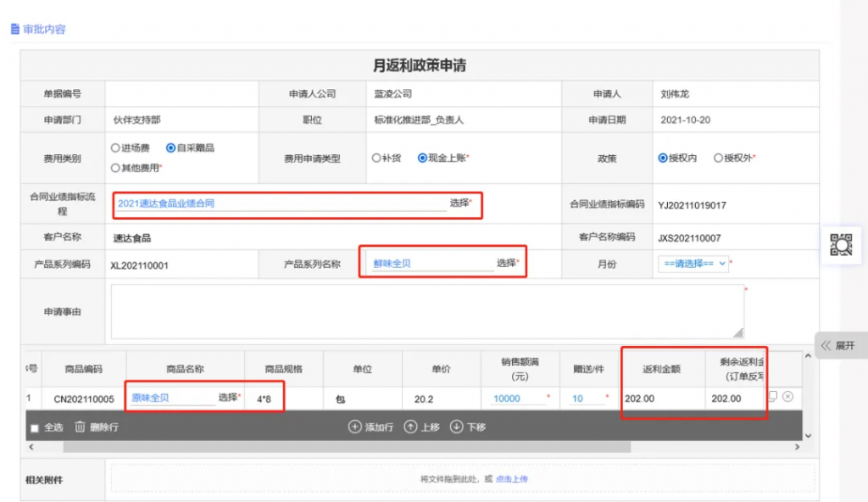868x502 pixels.
Task: Click the 审批内容 document icon
Action: [x=14, y=29]
